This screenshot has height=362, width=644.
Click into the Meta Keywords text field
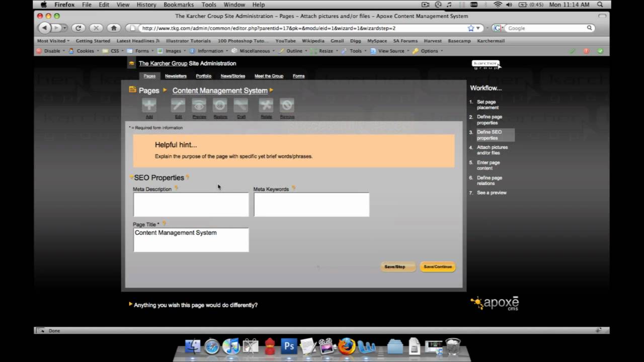(x=311, y=205)
